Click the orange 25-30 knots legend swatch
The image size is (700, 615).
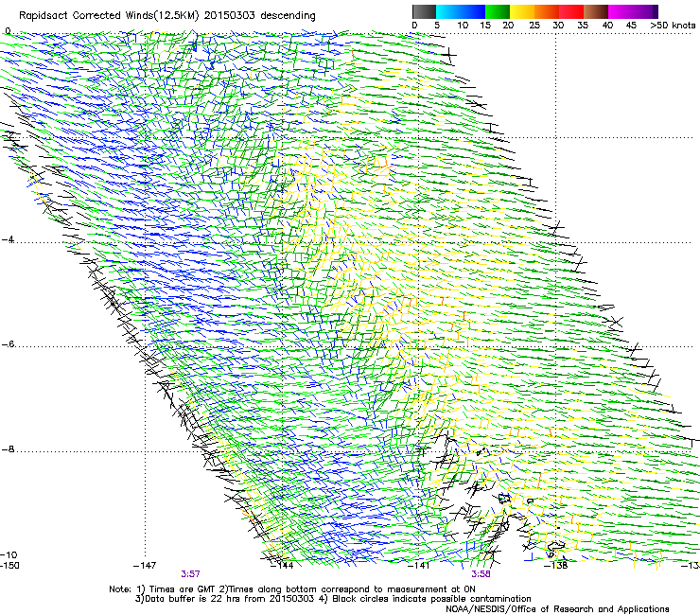[x=547, y=11]
